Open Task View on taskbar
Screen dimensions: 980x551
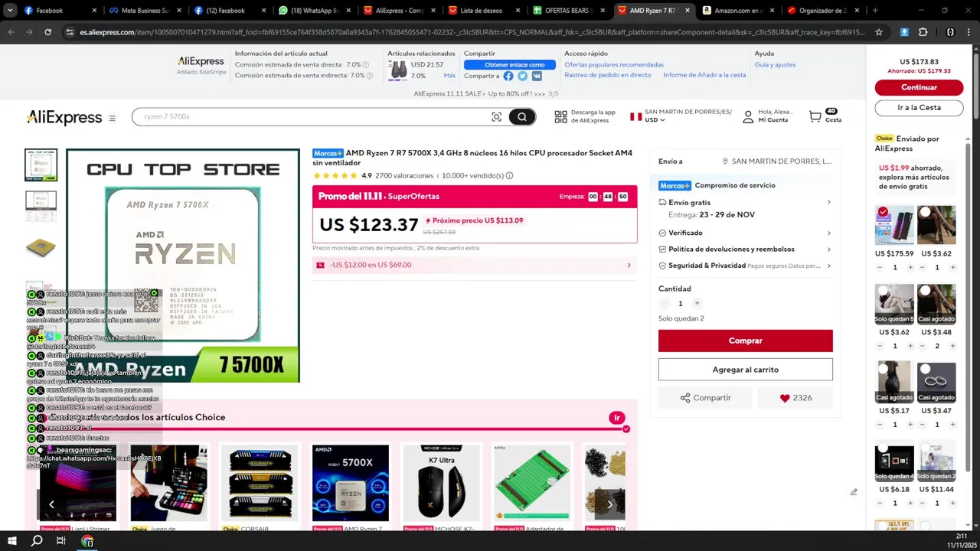click(x=61, y=541)
